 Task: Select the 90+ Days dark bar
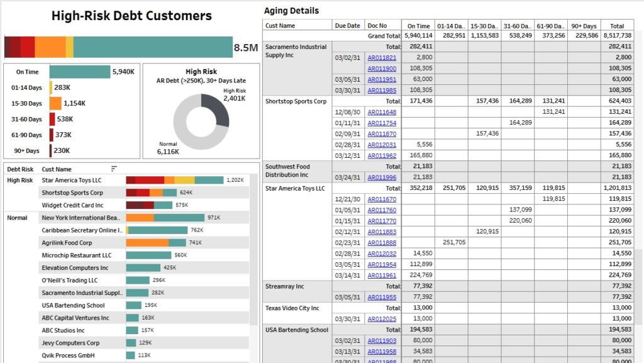pyautogui.click(x=50, y=151)
